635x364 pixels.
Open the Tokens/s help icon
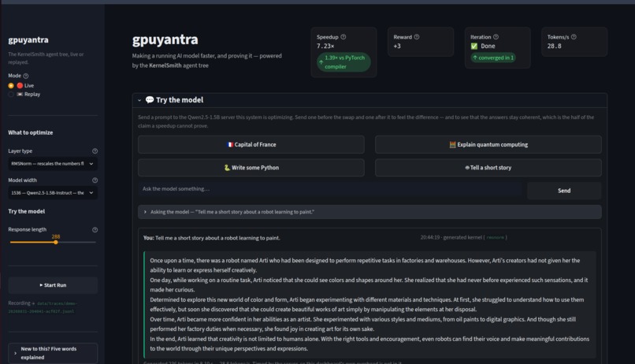pos(574,37)
